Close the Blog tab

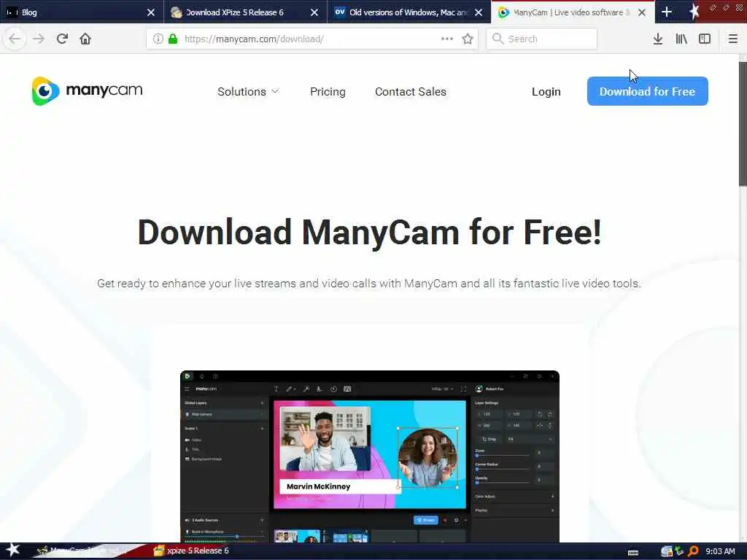pyautogui.click(x=150, y=12)
